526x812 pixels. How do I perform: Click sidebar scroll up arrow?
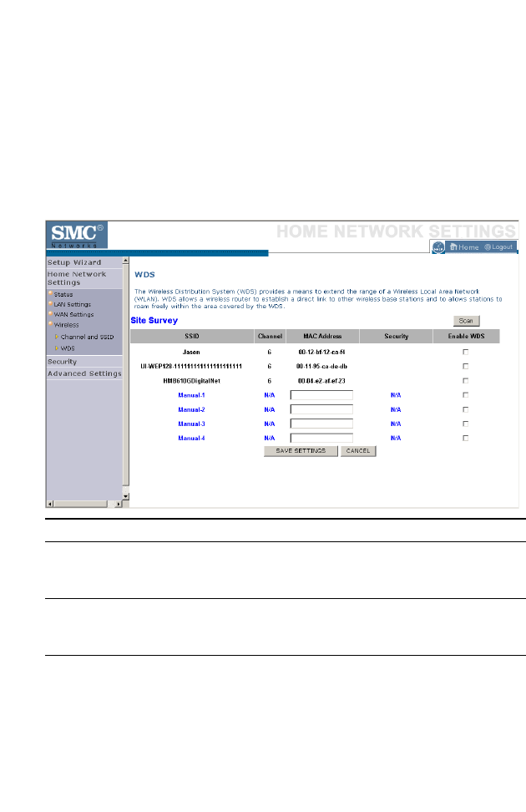125,260
